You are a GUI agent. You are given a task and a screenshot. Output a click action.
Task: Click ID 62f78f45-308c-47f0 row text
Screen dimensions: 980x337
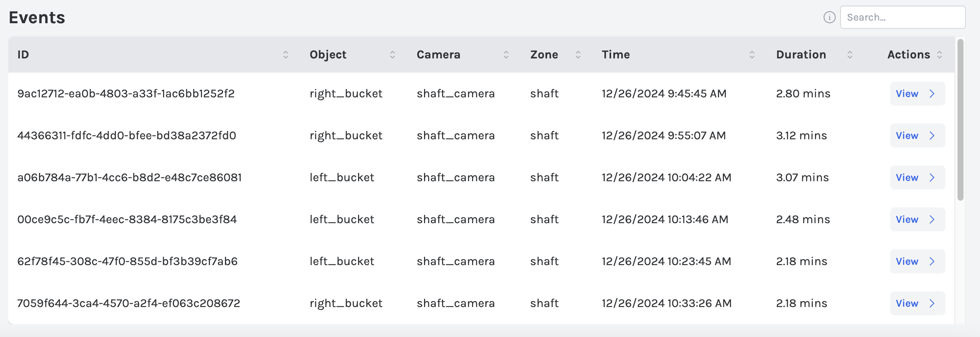point(127,261)
